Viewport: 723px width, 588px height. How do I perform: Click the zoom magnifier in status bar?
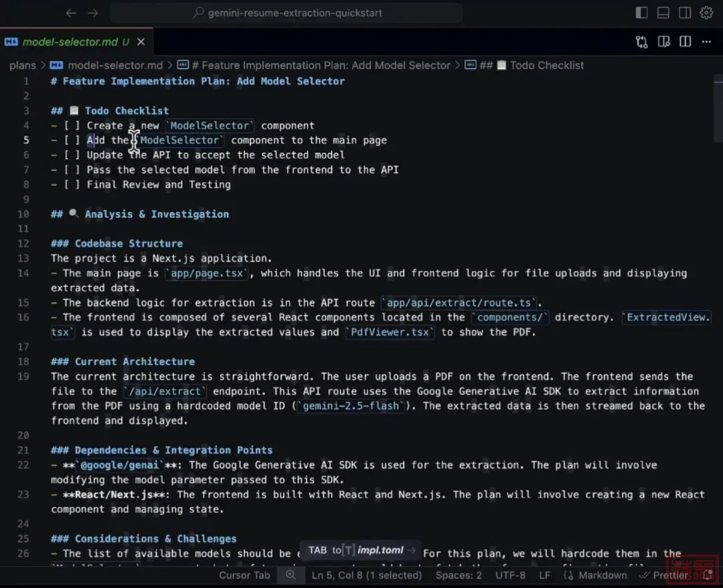click(x=291, y=575)
